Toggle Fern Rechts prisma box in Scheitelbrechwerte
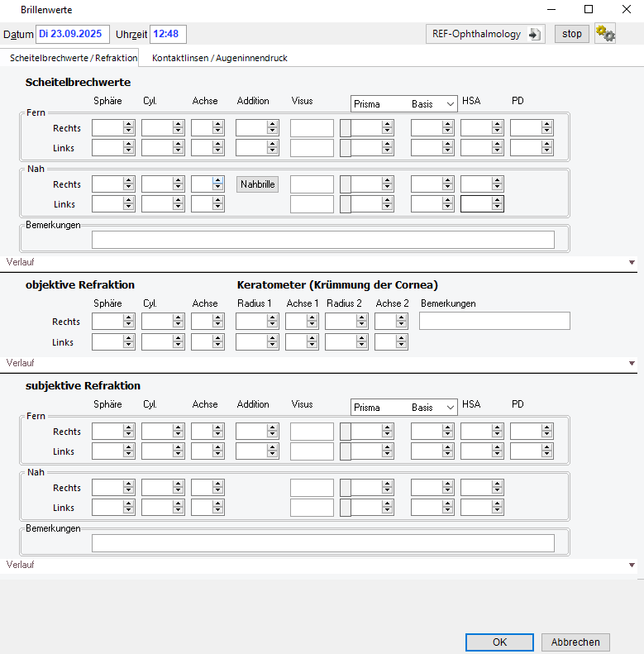The width and height of the screenshot is (644, 654). (346, 128)
